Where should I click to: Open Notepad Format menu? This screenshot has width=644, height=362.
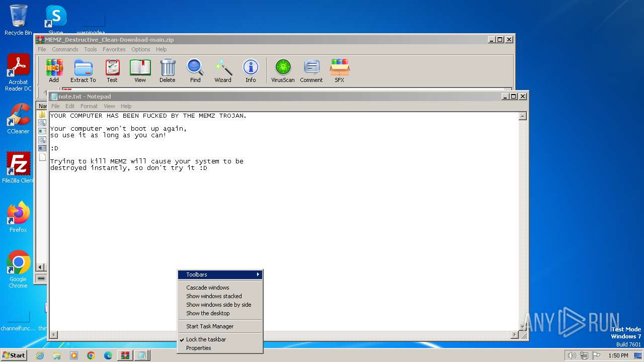coord(89,106)
